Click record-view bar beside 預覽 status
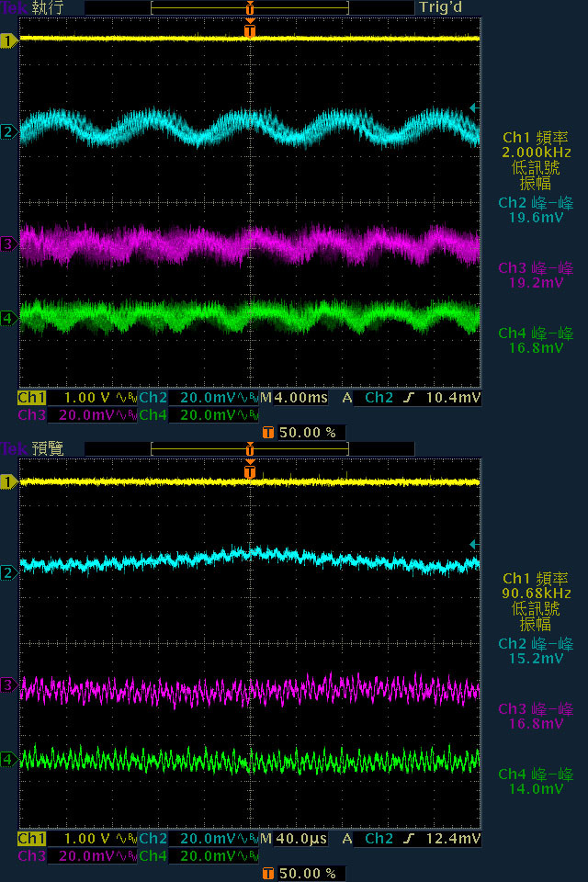588x882 pixels. (250, 449)
